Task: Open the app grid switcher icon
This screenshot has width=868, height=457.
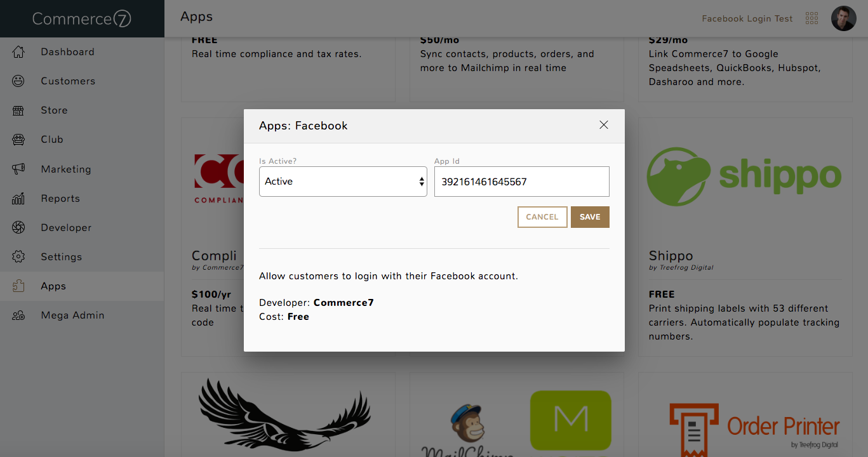Action: tap(811, 18)
